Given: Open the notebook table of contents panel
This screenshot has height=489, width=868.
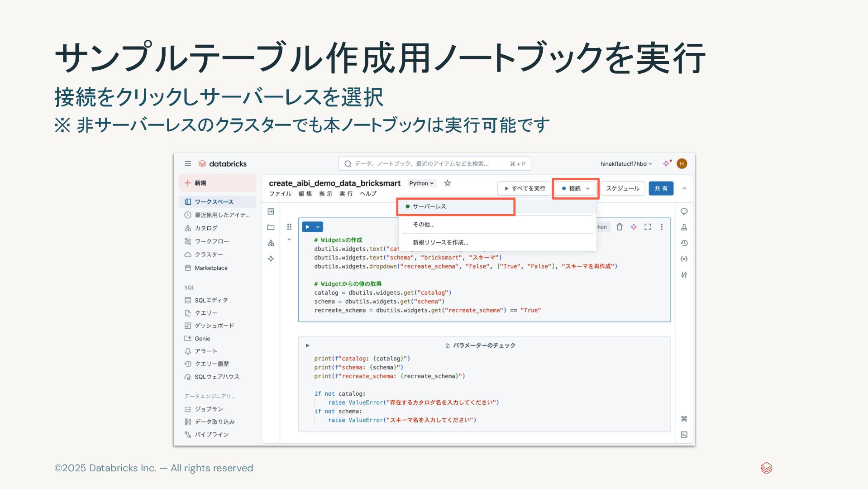Looking at the screenshot, I should (271, 211).
